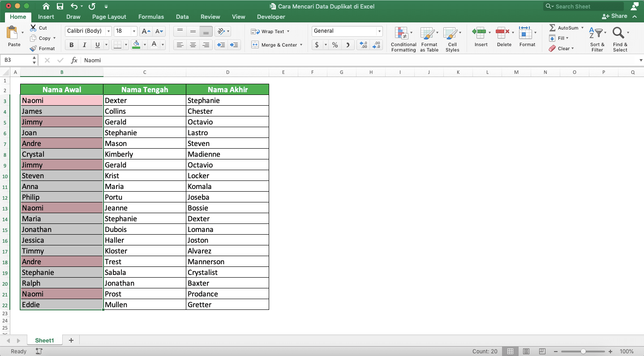Open the quick access toolbar customize arrow
The image size is (644, 356).
coord(106,7)
